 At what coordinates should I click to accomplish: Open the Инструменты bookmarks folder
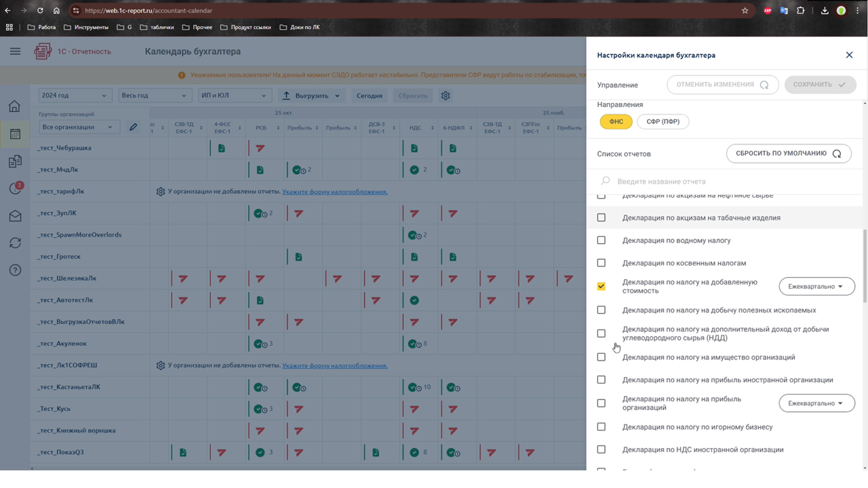click(x=86, y=27)
